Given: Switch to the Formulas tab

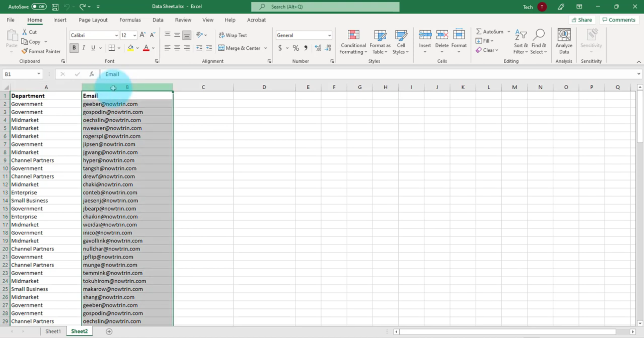Looking at the screenshot, I should 130,20.
